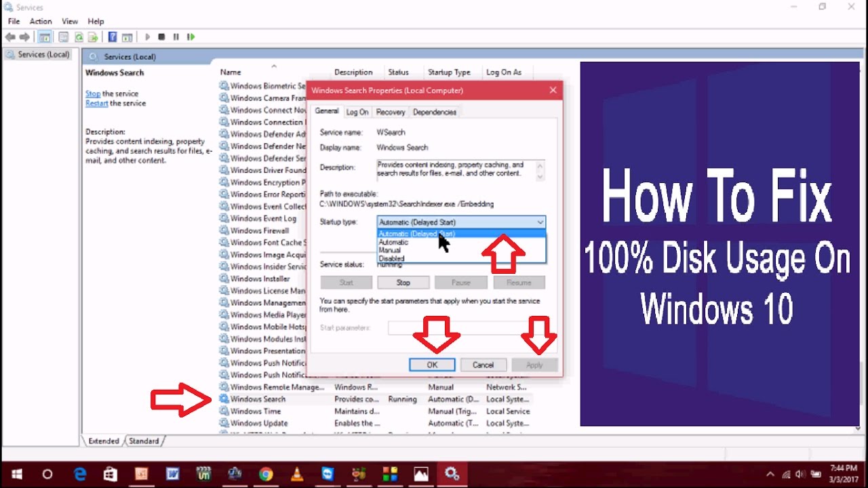This screenshot has width=868, height=488.
Task: Click the Back arrow in toolbar
Action: click(10, 37)
